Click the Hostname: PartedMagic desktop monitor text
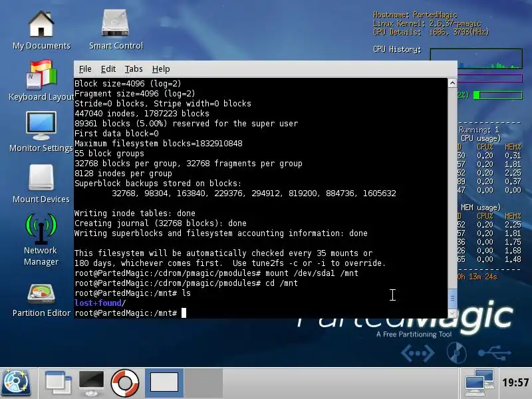Viewport: 532px width, 399px height. click(x=415, y=15)
